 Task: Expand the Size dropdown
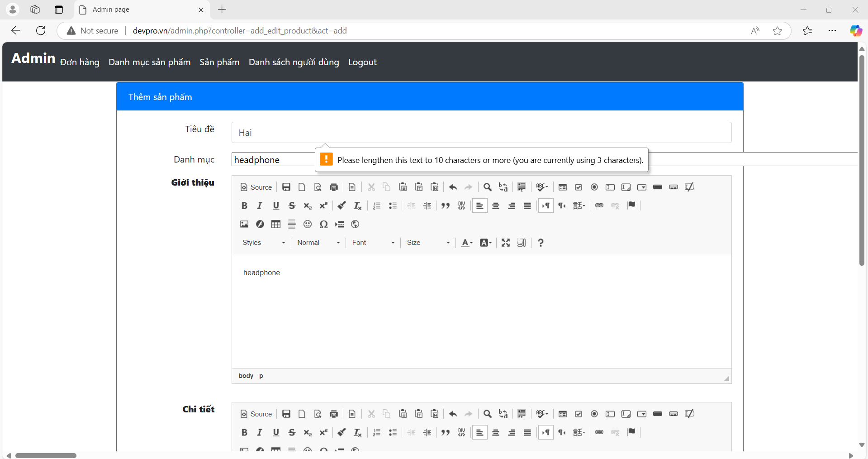point(428,243)
